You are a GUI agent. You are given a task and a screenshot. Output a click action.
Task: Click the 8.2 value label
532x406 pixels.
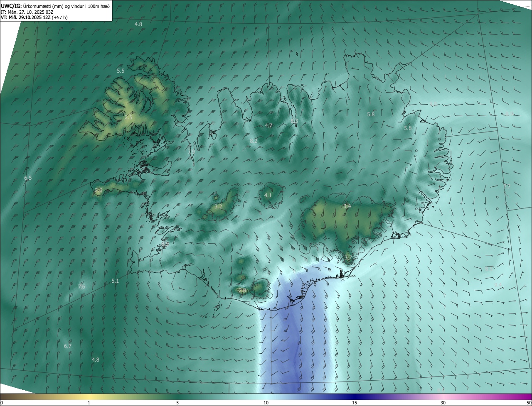(x=254, y=141)
